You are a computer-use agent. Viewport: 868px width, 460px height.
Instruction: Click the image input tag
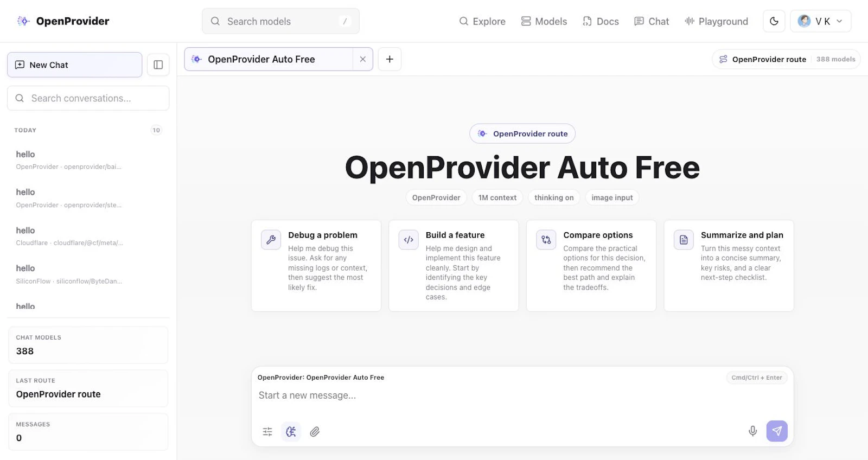click(x=612, y=197)
